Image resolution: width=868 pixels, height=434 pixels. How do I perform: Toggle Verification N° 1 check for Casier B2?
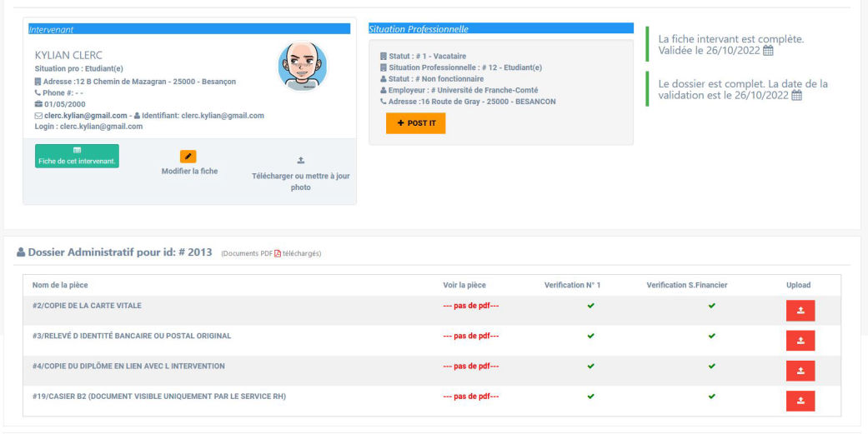pyautogui.click(x=591, y=396)
